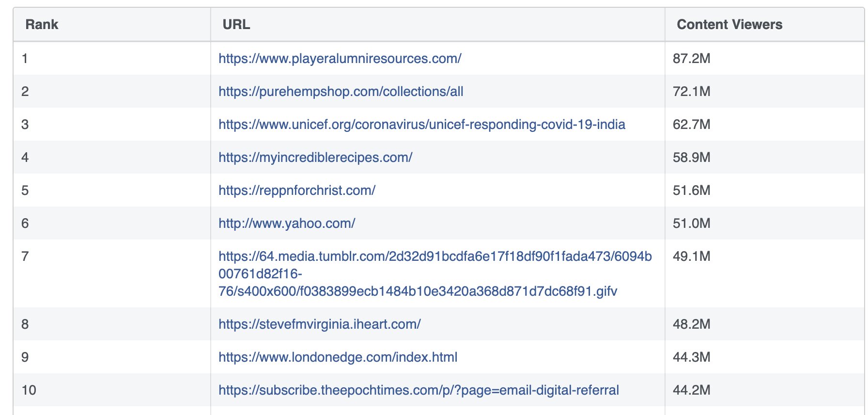Click the rank 5 cell
This screenshot has width=868, height=415.
tap(25, 191)
